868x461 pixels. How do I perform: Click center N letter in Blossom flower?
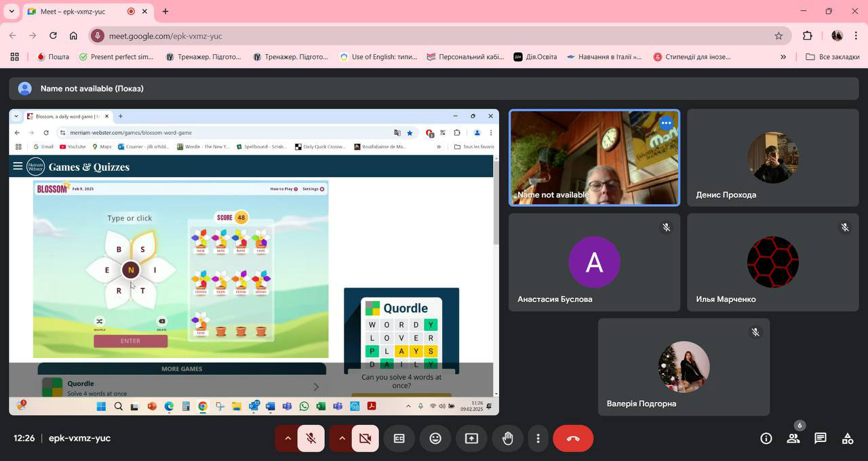(x=131, y=270)
